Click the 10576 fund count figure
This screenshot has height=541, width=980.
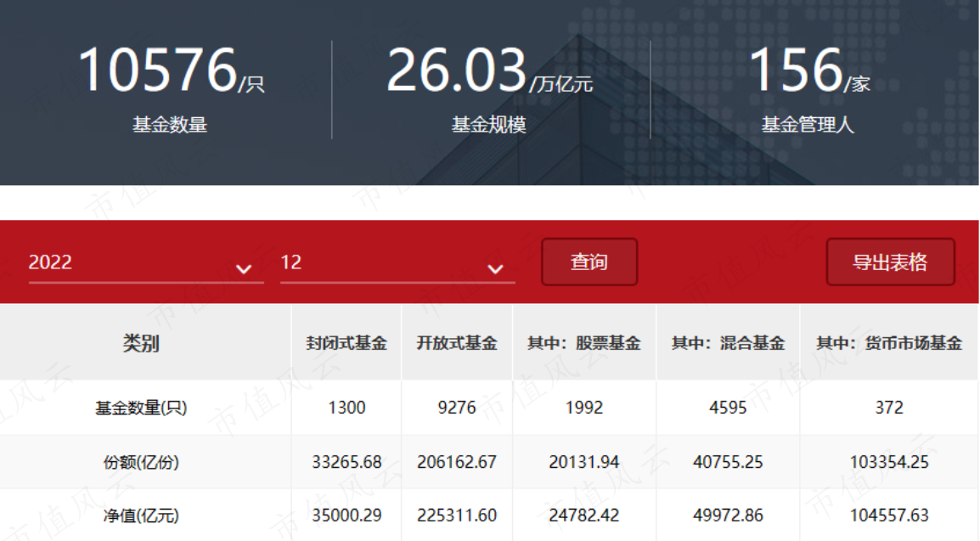click(x=157, y=70)
